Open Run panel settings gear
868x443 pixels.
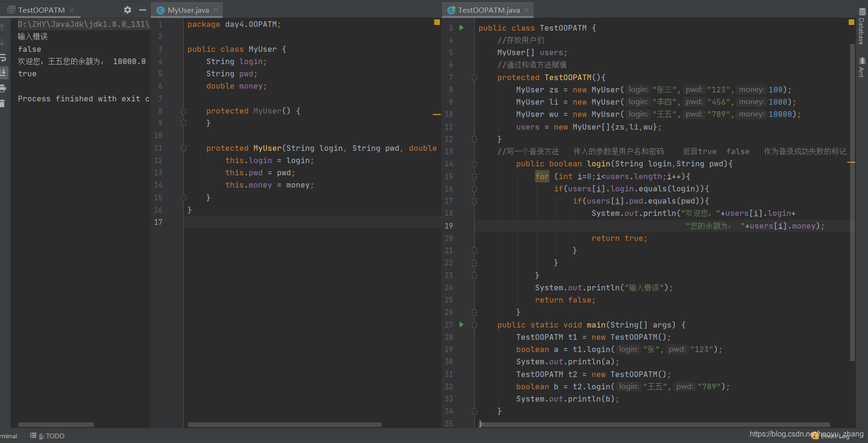tap(127, 10)
